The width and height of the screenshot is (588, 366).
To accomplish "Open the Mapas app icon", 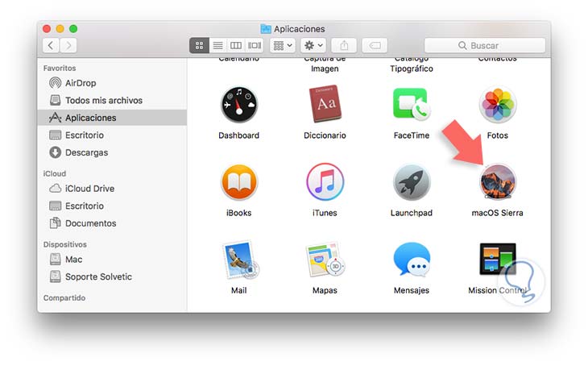I will tap(325, 260).
